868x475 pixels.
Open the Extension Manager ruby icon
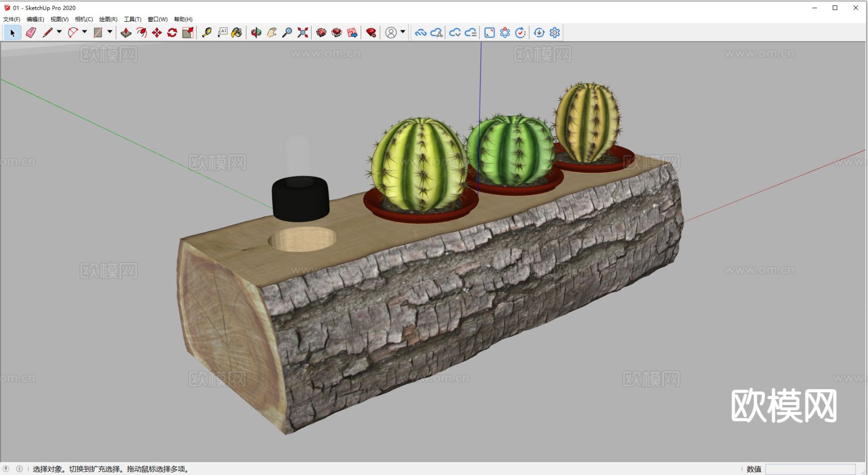tap(371, 32)
